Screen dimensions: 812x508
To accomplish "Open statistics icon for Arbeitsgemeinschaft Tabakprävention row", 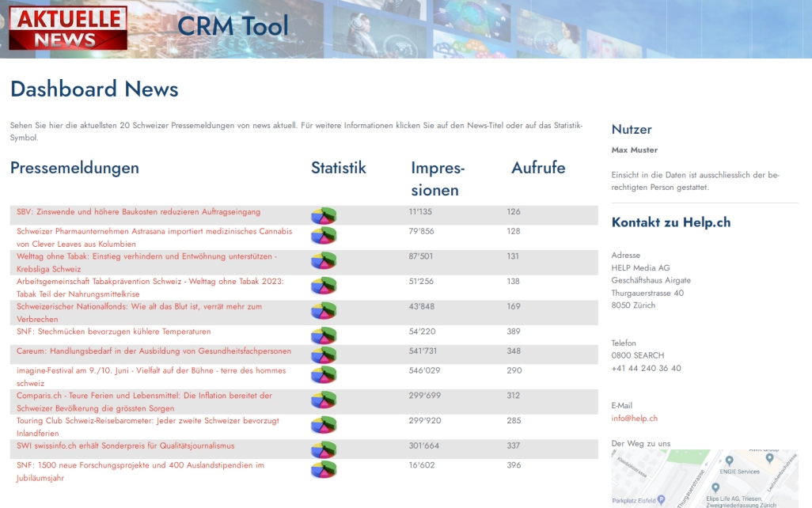I will (x=324, y=286).
